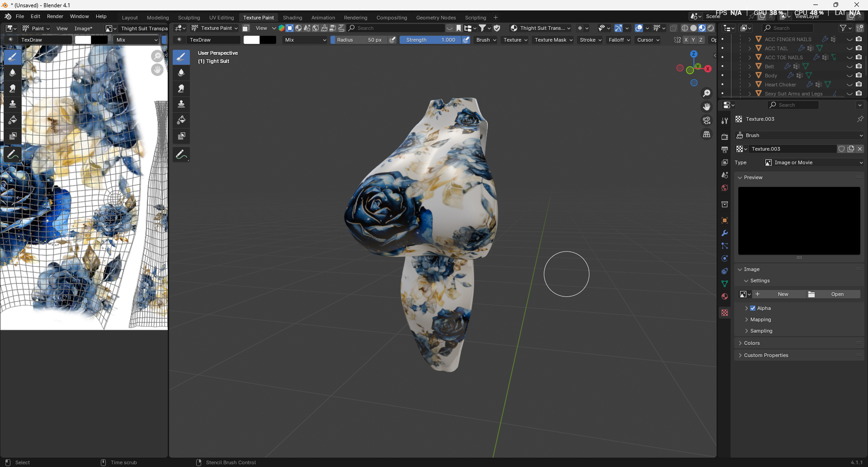Viewport: 868px width, 467px height.
Task: Switch to the Shading workspace tab
Action: (x=292, y=17)
